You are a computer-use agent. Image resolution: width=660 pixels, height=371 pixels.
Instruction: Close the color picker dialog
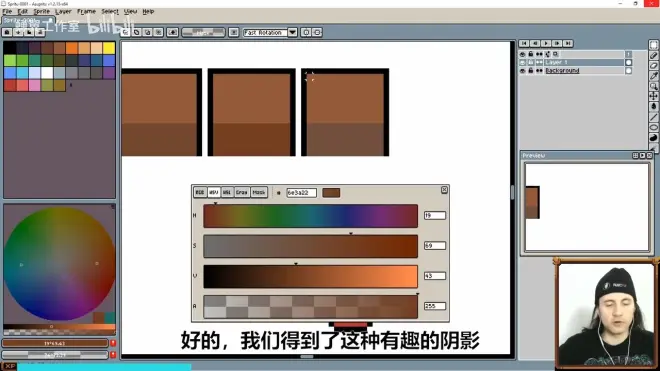444,190
